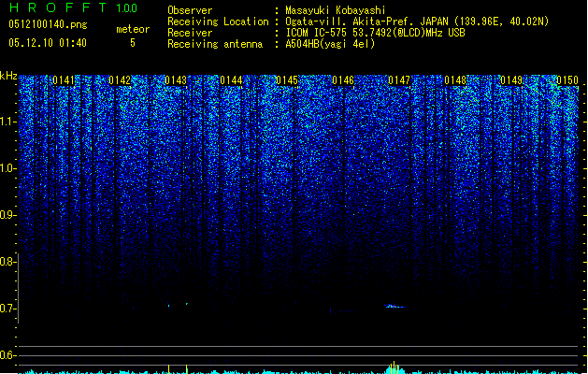Image resolution: width=588 pixels, height=374 pixels.
Task: Click the meteor count value 5
Action: (133, 43)
